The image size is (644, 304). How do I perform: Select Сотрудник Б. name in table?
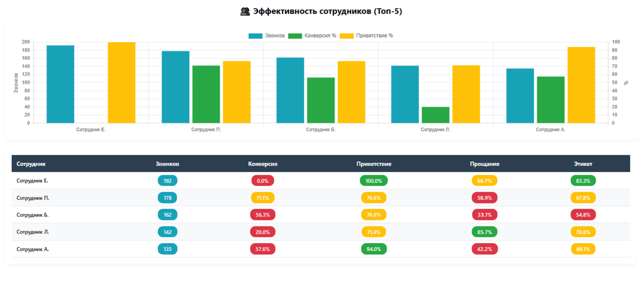tap(33, 215)
